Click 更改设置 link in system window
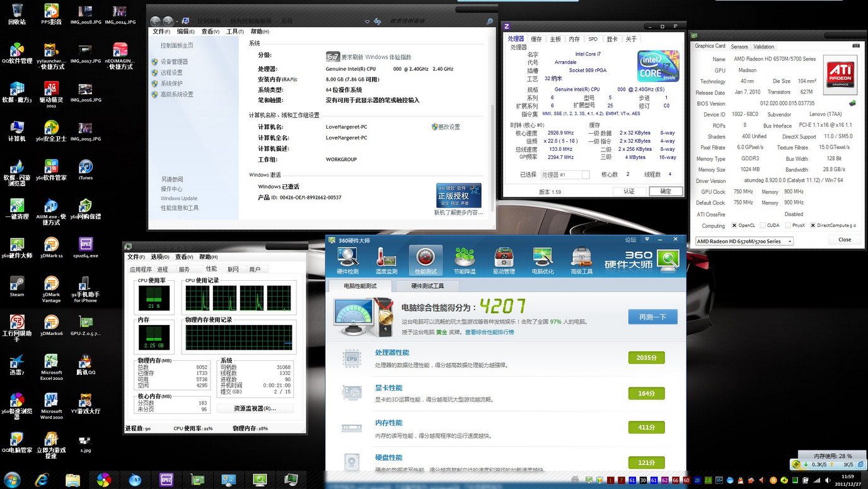 [x=445, y=127]
